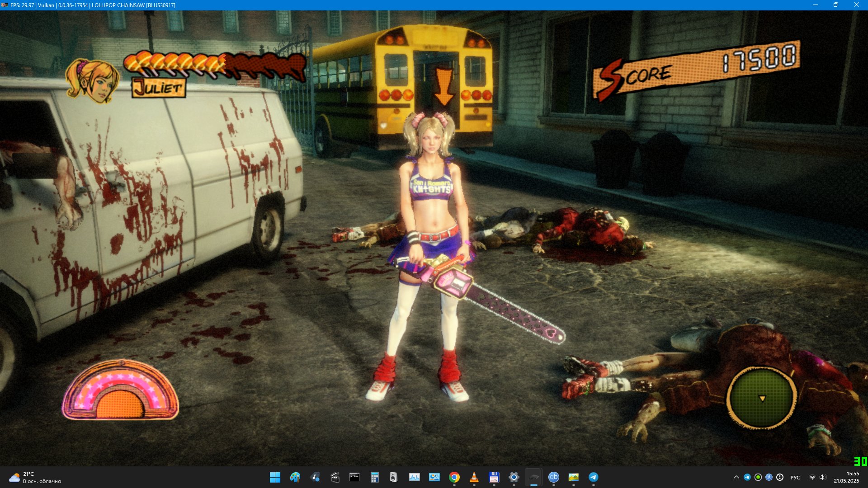Open Google Chrome from the taskbar
Viewport: 868px width, 488px height.
(x=454, y=477)
